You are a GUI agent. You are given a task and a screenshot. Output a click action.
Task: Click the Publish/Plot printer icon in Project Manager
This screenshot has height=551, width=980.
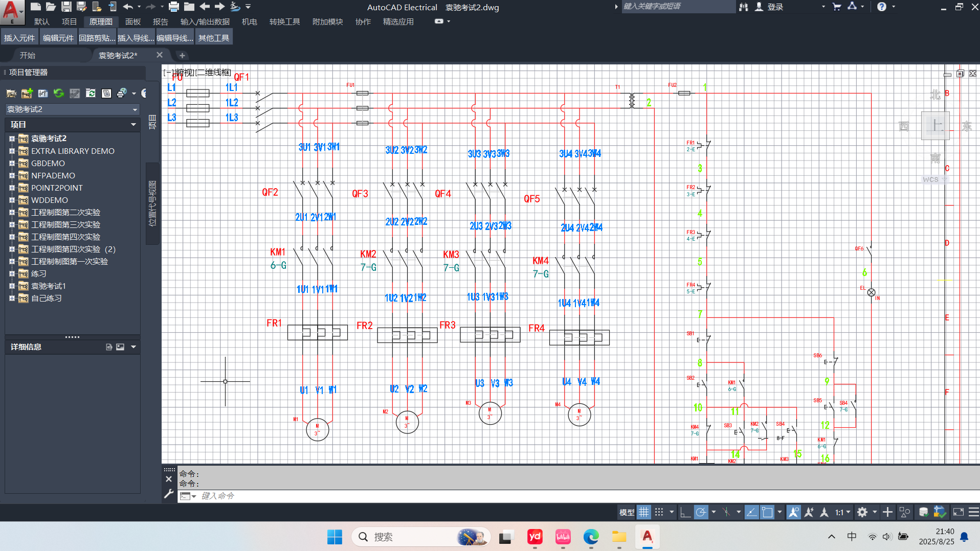click(122, 93)
